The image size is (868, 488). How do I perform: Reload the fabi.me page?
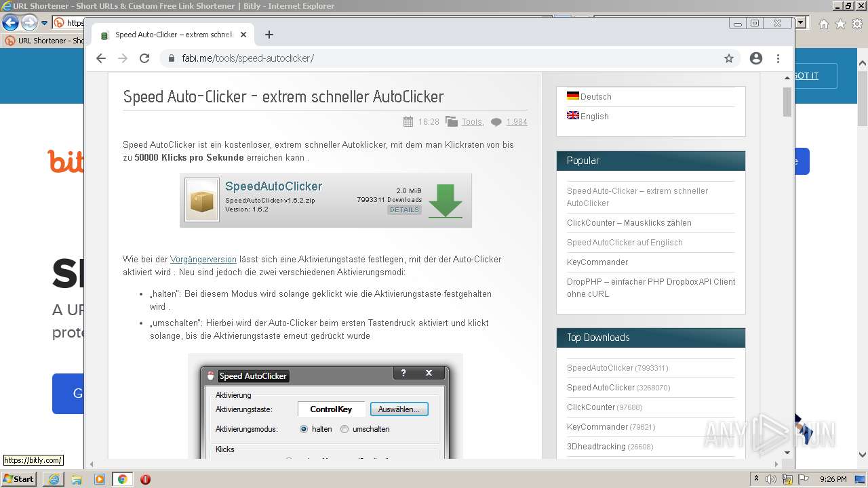[x=144, y=58]
